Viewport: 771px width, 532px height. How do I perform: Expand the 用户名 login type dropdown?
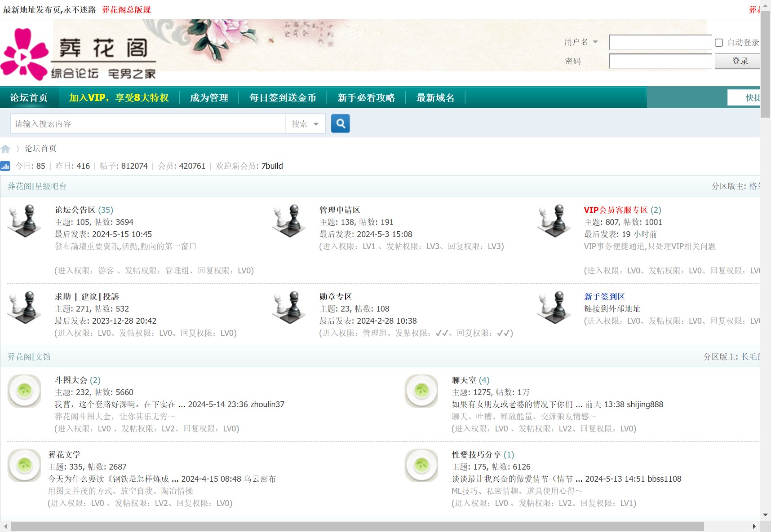coord(581,42)
